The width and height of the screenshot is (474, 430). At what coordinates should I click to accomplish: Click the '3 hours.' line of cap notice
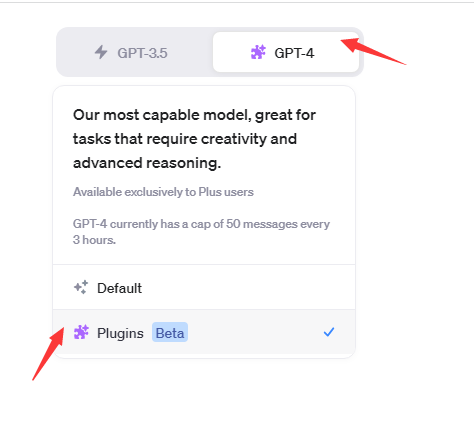(94, 240)
